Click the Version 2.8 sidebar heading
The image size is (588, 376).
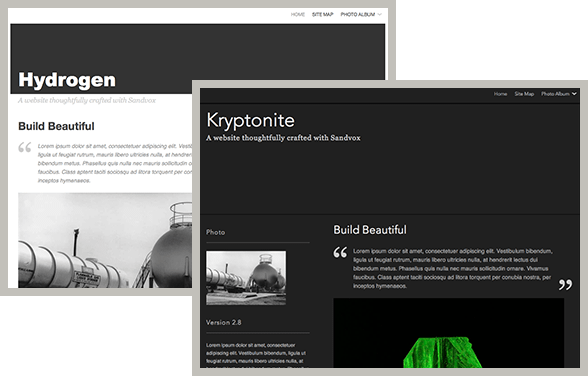coord(224,322)
